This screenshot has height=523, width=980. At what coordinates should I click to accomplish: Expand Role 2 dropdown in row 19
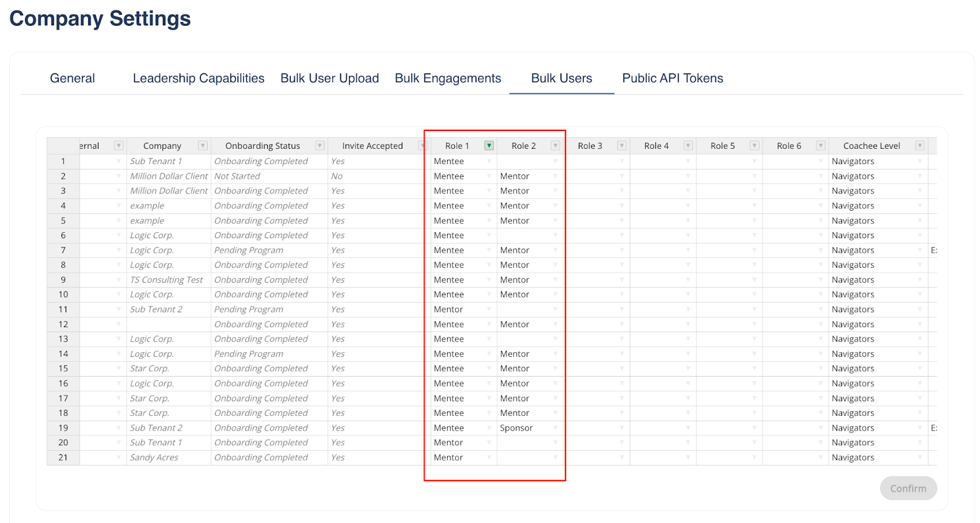coord(555,427)
